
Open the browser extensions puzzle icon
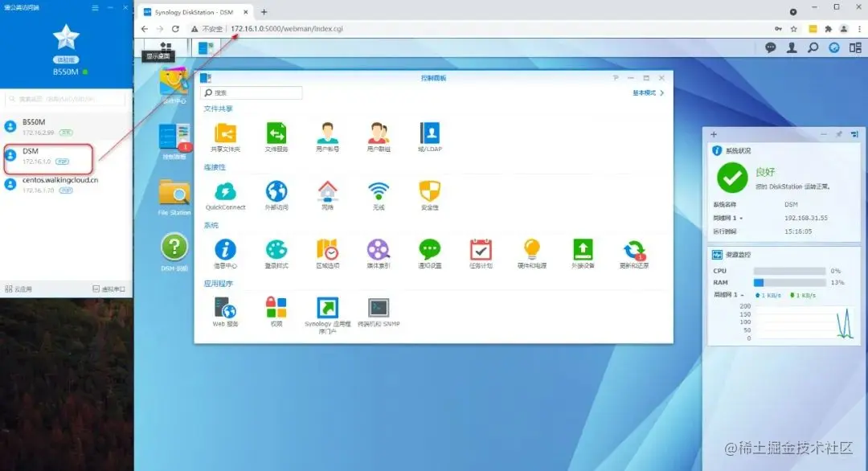click(828, 29)
